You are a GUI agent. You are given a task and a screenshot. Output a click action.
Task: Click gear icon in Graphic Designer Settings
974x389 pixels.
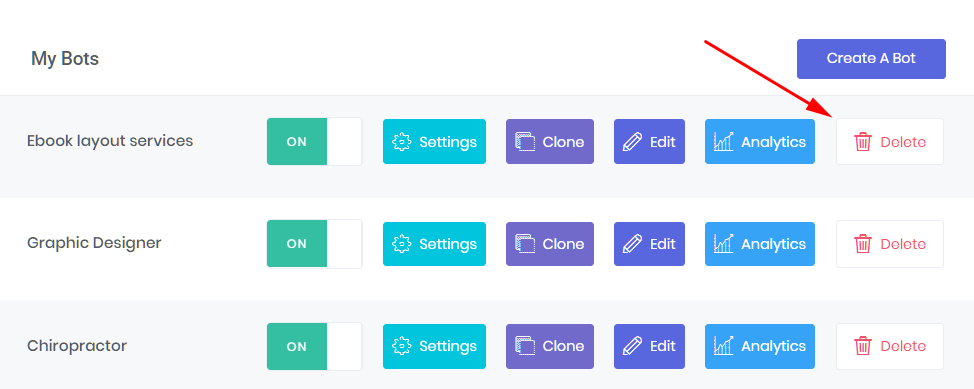coord(402,244)
